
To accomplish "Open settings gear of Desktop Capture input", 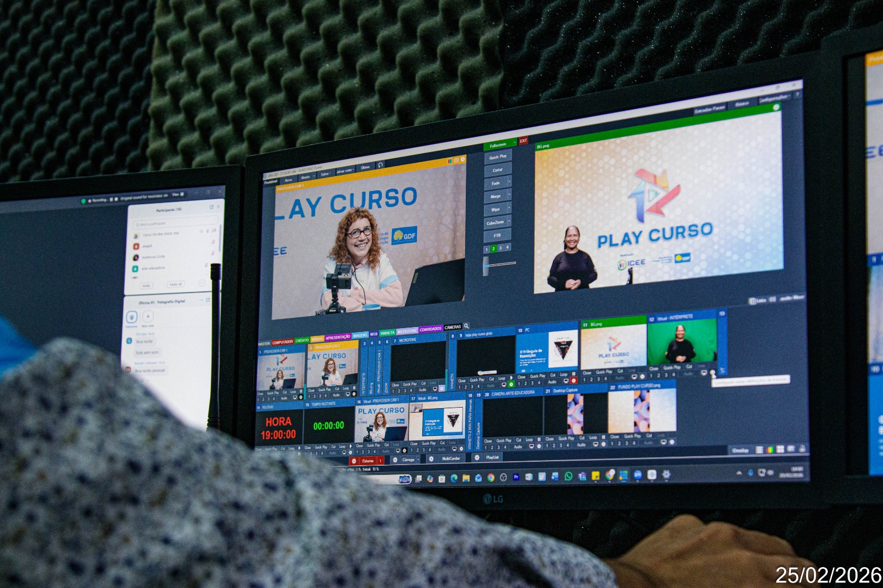I will (x=602, y=444).
